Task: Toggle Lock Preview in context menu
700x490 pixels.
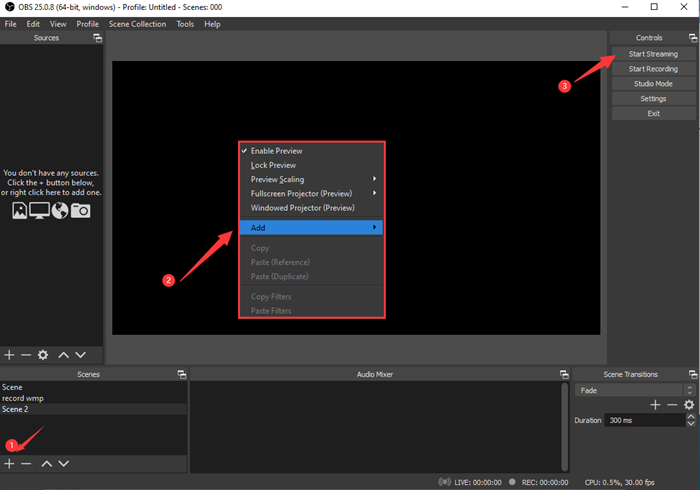Action: click(x=273, y=165)
